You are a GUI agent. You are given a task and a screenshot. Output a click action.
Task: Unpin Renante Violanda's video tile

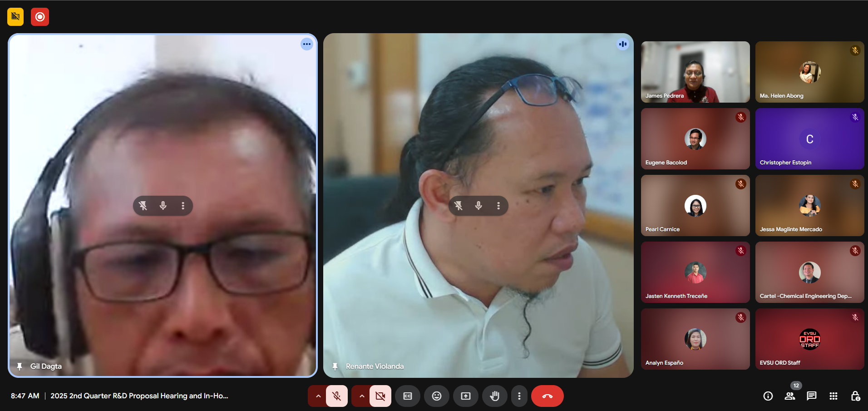click(x=459, y=206)
